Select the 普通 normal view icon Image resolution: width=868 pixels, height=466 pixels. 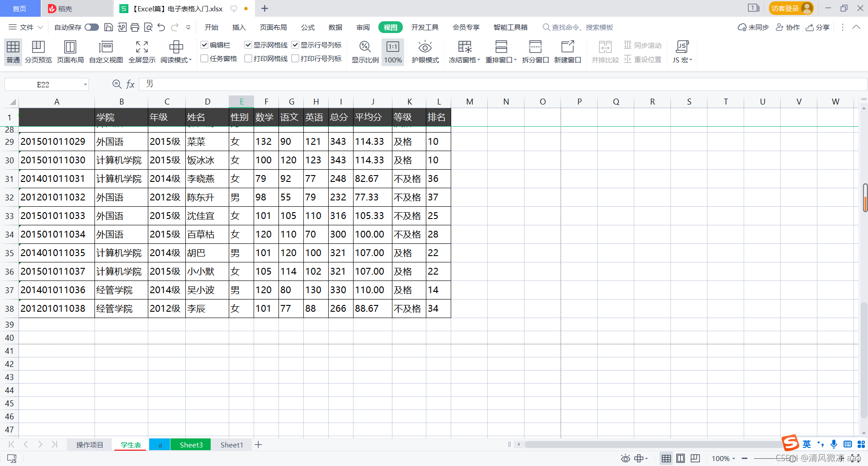(13, 52)
